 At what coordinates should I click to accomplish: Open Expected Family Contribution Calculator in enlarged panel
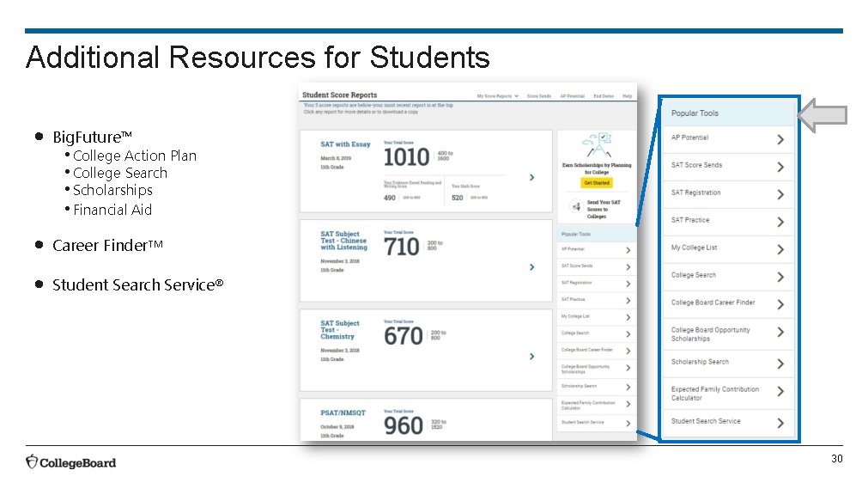tap(715, 394)
